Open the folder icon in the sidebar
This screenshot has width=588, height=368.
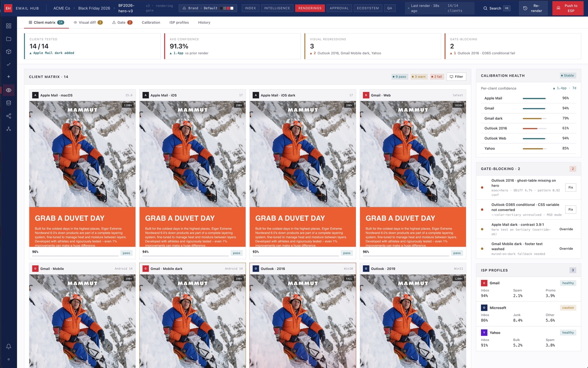point(9,39)
